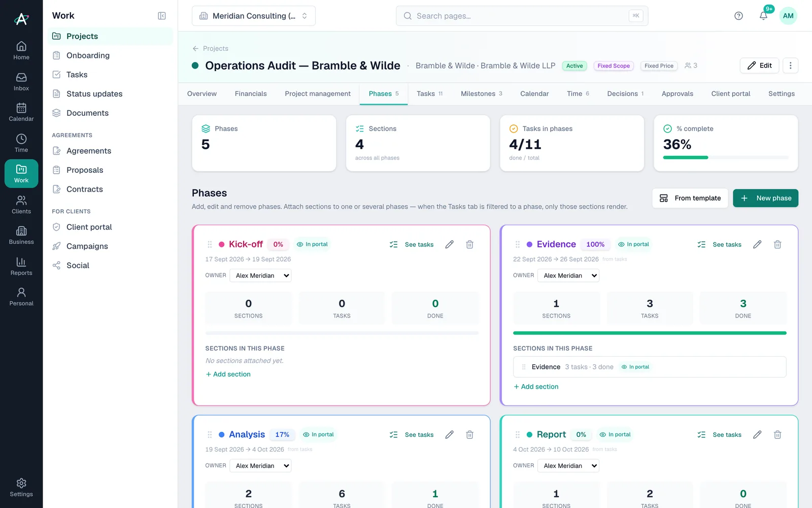Click the Edit project button
The image size is (812, 508).
click(x=759, y=66)
